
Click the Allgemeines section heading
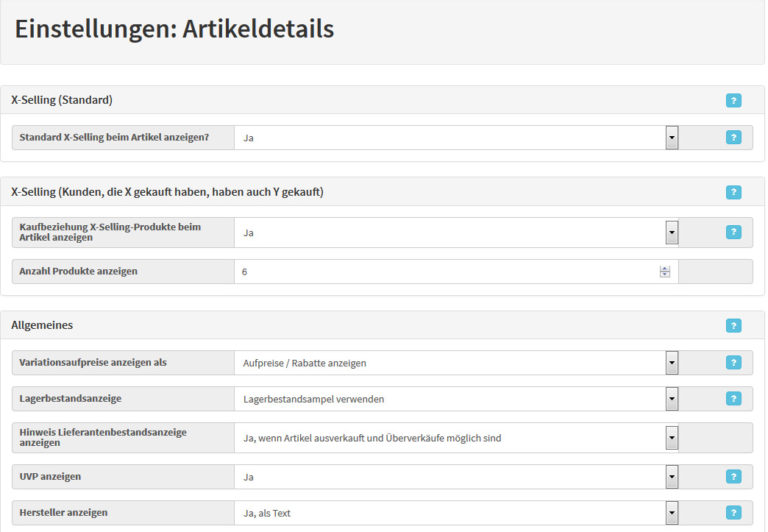42,325
